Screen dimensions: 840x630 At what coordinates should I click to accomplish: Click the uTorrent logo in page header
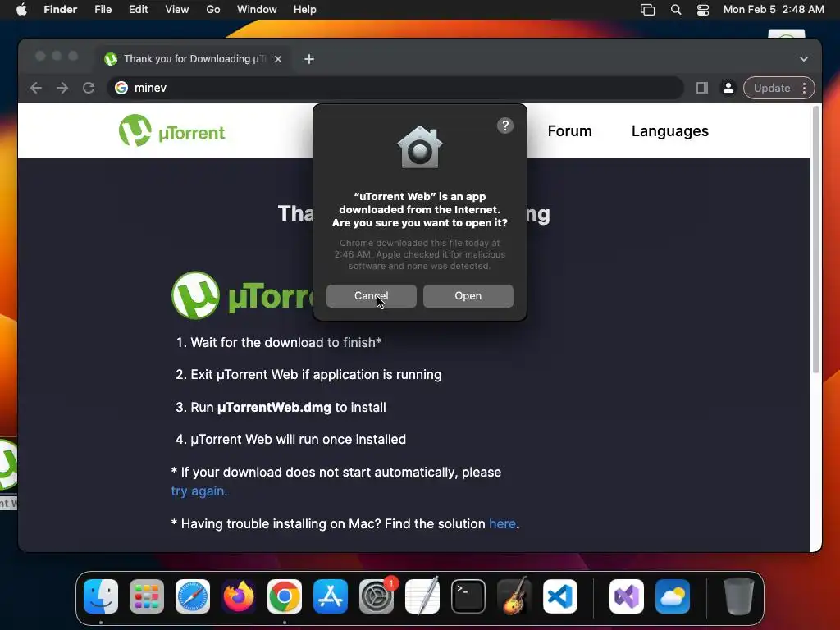pos(172,130)
